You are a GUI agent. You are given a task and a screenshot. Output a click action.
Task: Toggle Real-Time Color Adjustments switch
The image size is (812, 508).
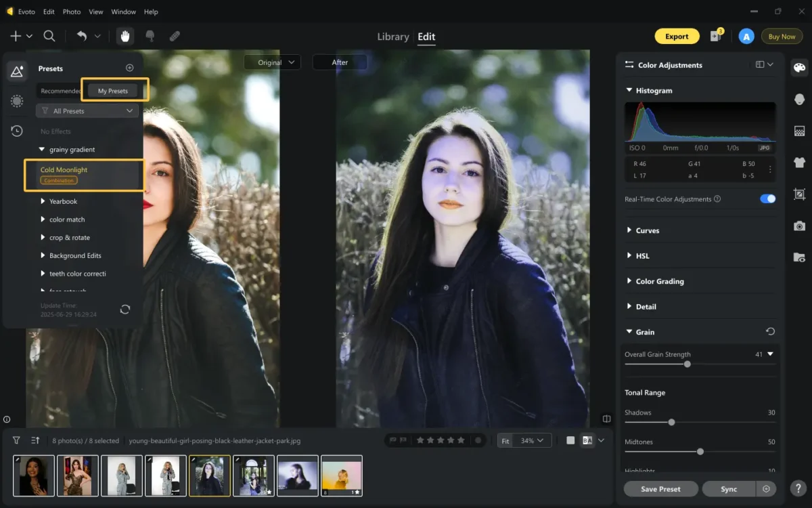pyautogui.click(x=767, y=199)
